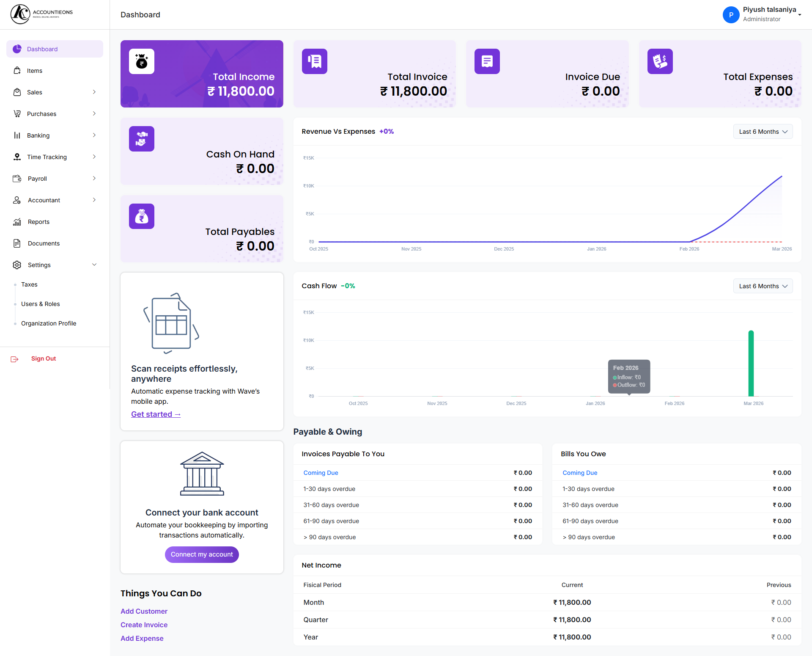Viewport: 812px width, 656px height.
Task: Click the Create Invoice link
Action: pyautogui.click(x=144, y=625)
